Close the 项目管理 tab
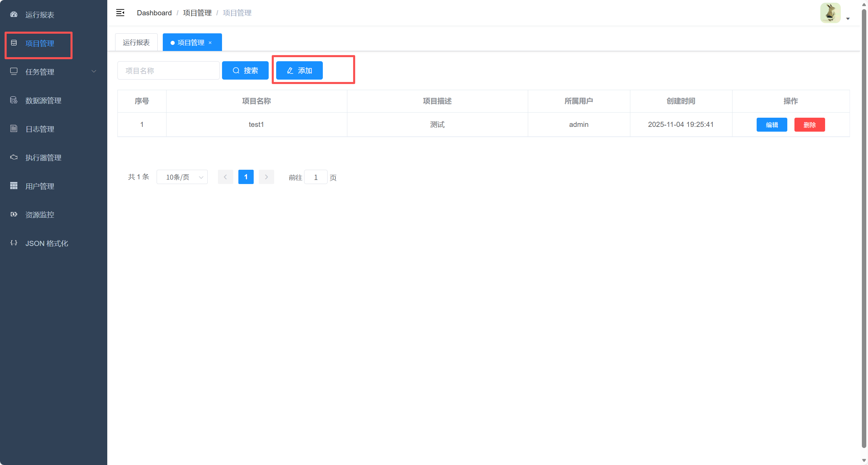 click(x=210, y=42)
